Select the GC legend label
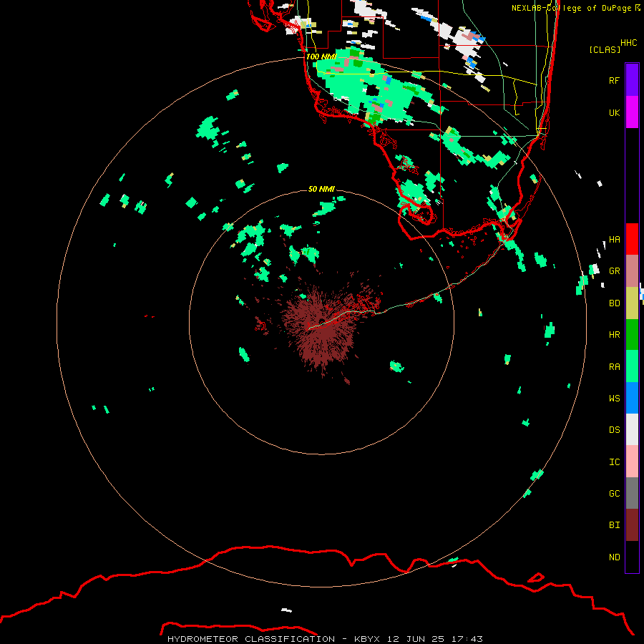This screenshot has width=644, height=644. pos(614,494)
